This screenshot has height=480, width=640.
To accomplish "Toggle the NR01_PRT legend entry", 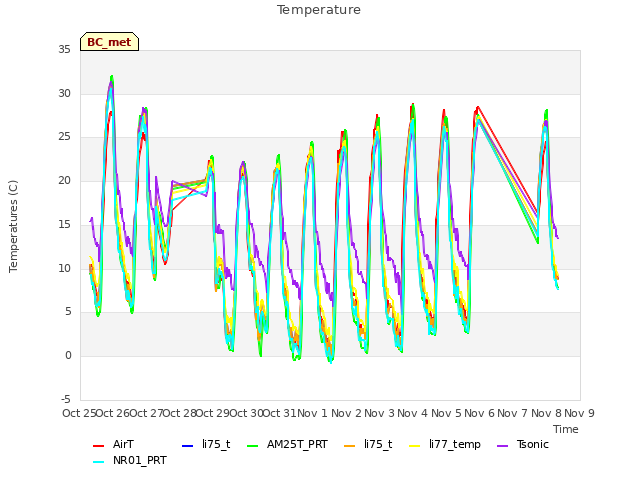I will pos(130,461).
